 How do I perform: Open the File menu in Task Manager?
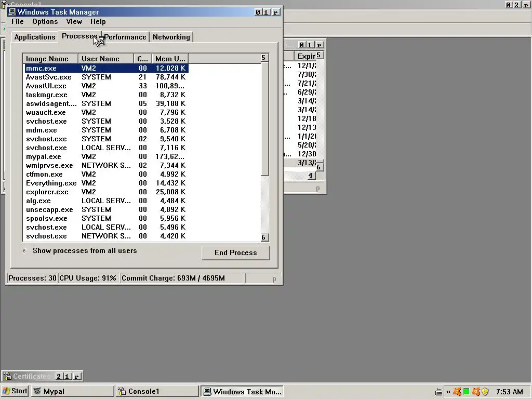click(x=17, y=22)
